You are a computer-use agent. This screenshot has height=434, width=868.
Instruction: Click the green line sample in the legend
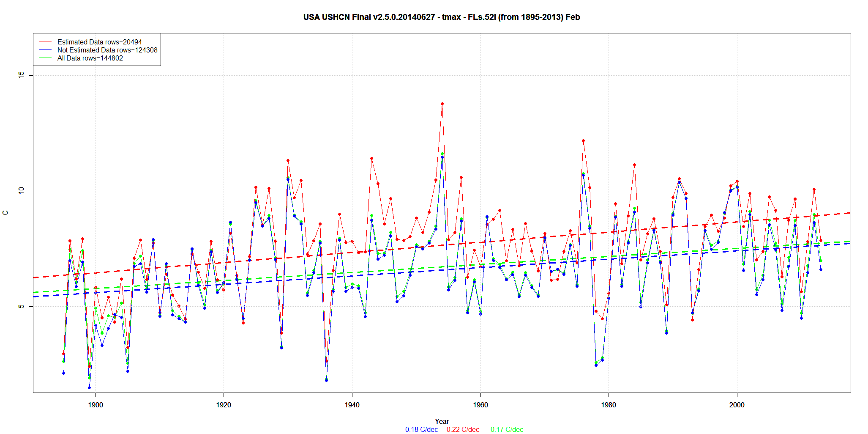coord(45,58)
